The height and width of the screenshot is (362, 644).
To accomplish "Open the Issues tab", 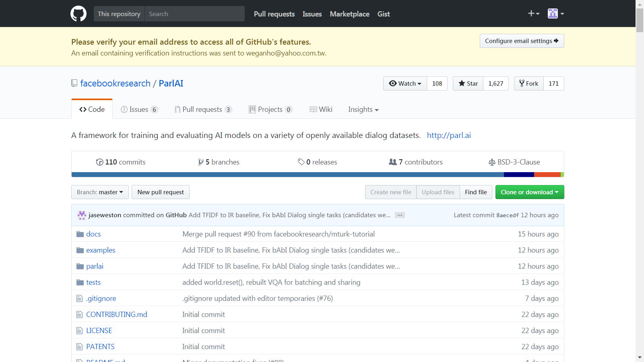I will point(139,109).
